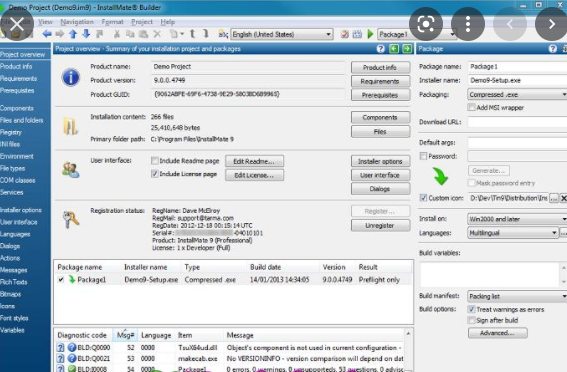Click the Paste toolbar icon
This screenshot has width=567, height=372.
coord(144,34)
